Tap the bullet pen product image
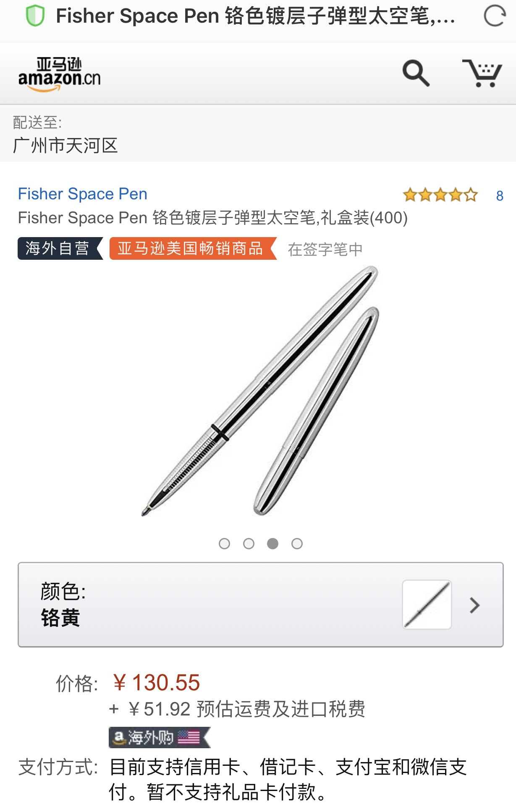The height and width of the screenshot is (812, 516). (x=260, y=391)
